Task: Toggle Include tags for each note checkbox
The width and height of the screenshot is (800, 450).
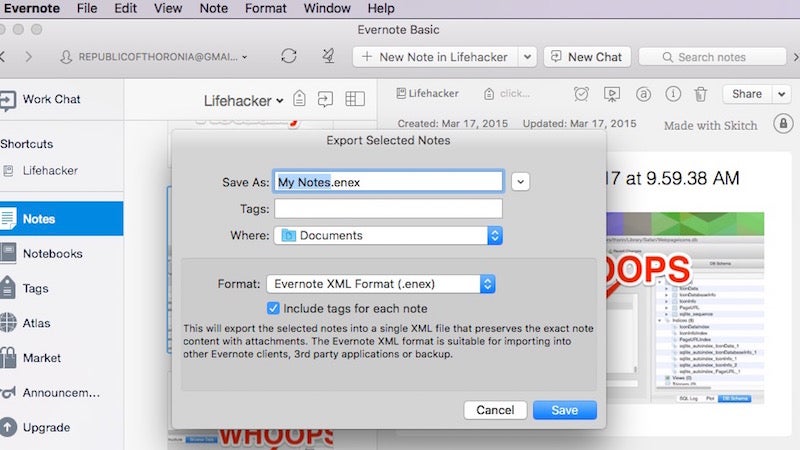Action: [273, 308]
